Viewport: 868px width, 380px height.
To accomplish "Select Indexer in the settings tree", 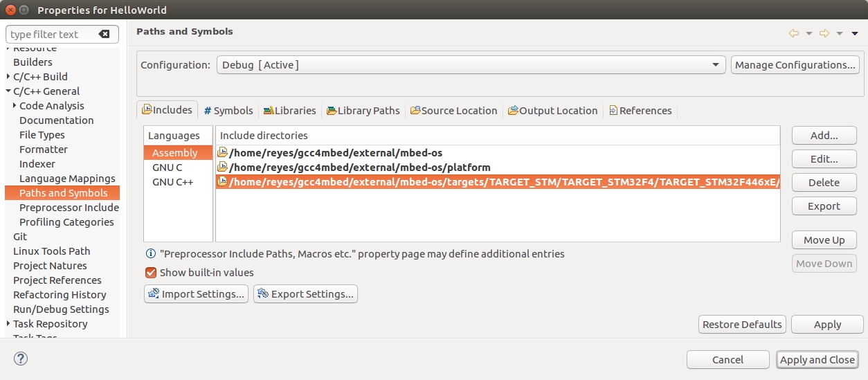I will point(37,164).
